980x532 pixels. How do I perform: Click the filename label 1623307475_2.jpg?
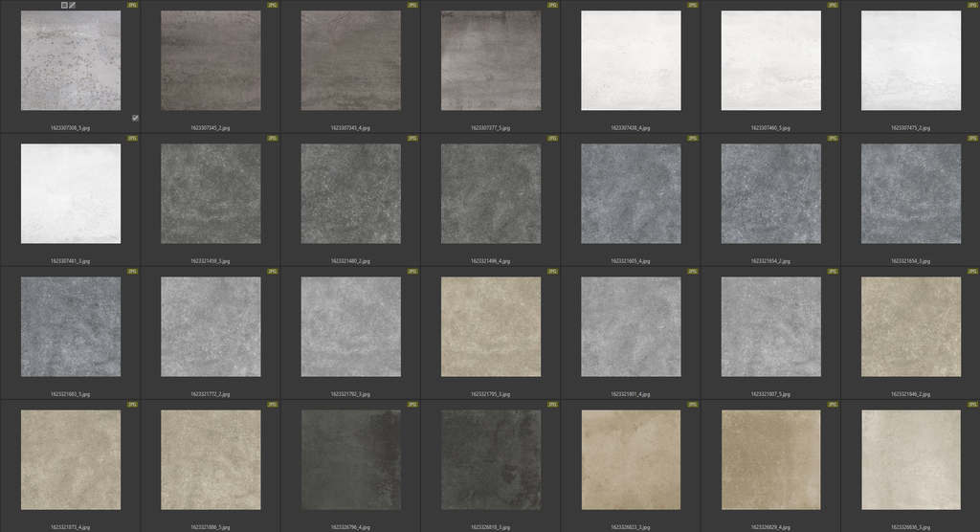tap(910, 127)
